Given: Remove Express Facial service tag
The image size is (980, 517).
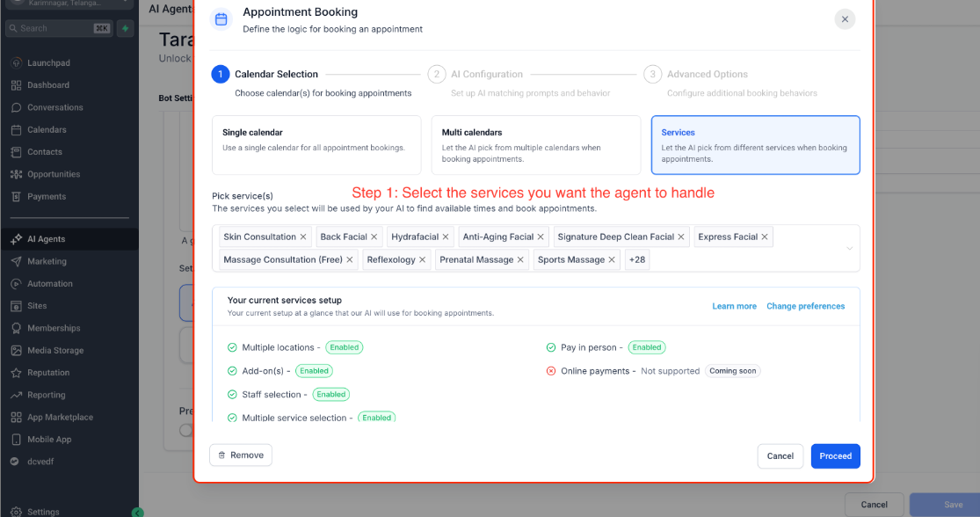Looking at the screenshot, I should click(765, 237).
